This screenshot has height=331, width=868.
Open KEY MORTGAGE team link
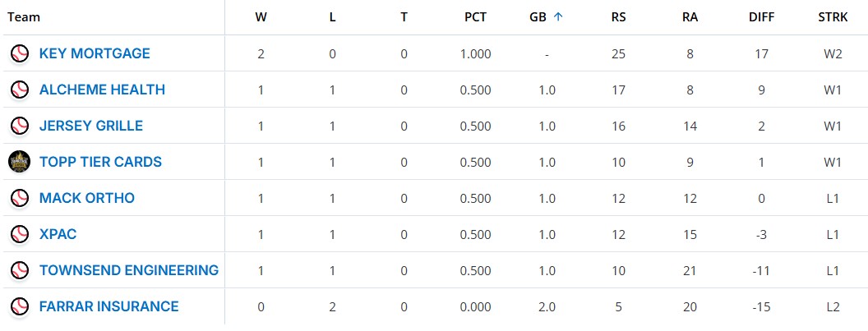(95, 54)
